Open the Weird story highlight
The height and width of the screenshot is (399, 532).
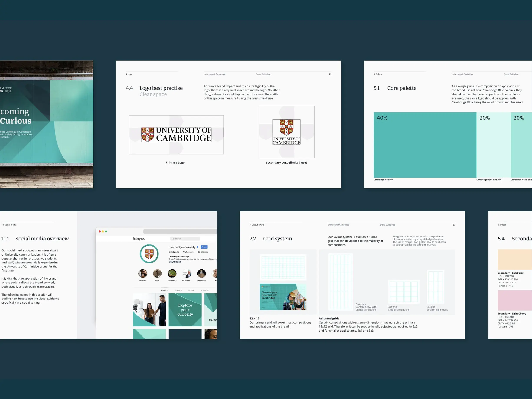point(157,274)
